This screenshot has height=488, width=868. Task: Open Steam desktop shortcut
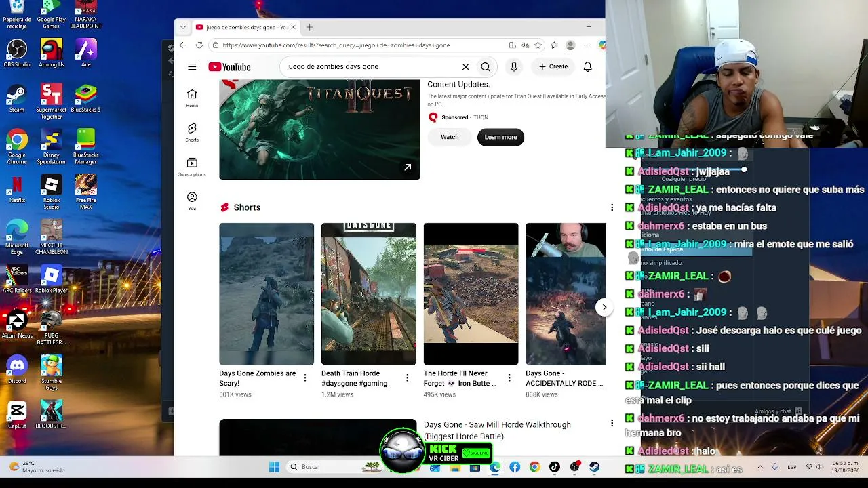click(17, 99)
